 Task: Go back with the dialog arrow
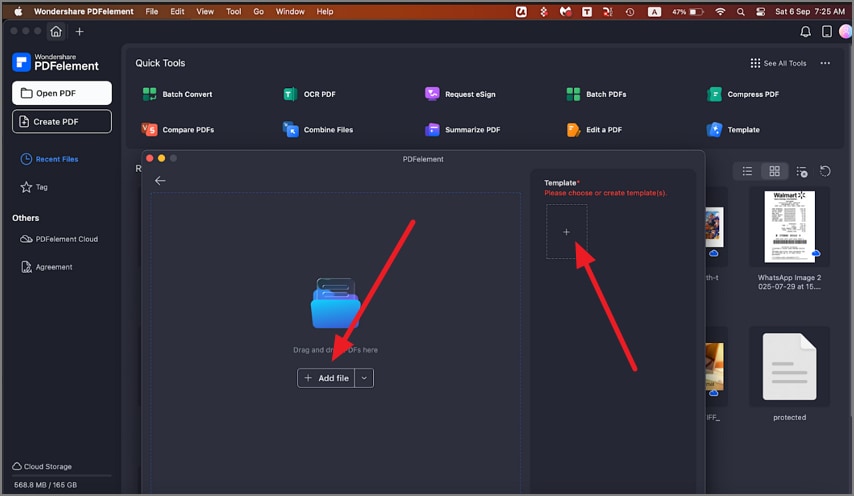click(x=160, y=181)
